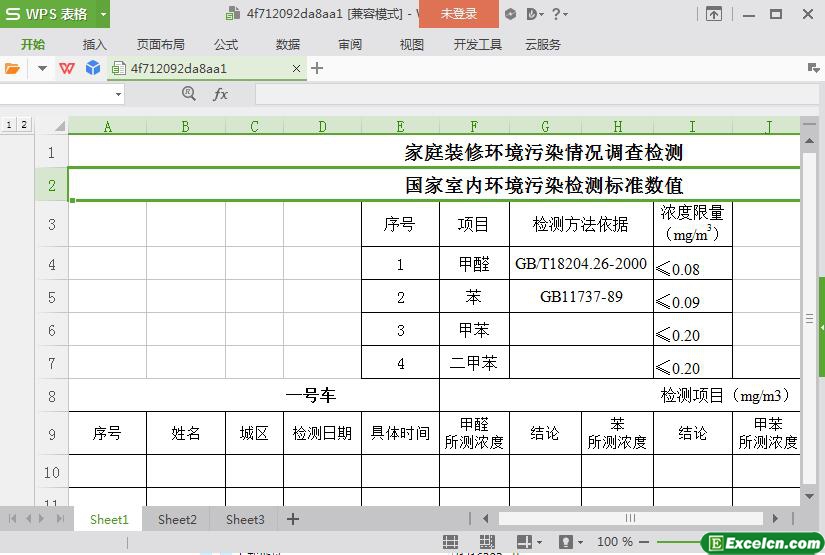Viewport: 825px width, 555px height.
Task: Open the Name Box dropdown arrow
Action: [118, 94]
